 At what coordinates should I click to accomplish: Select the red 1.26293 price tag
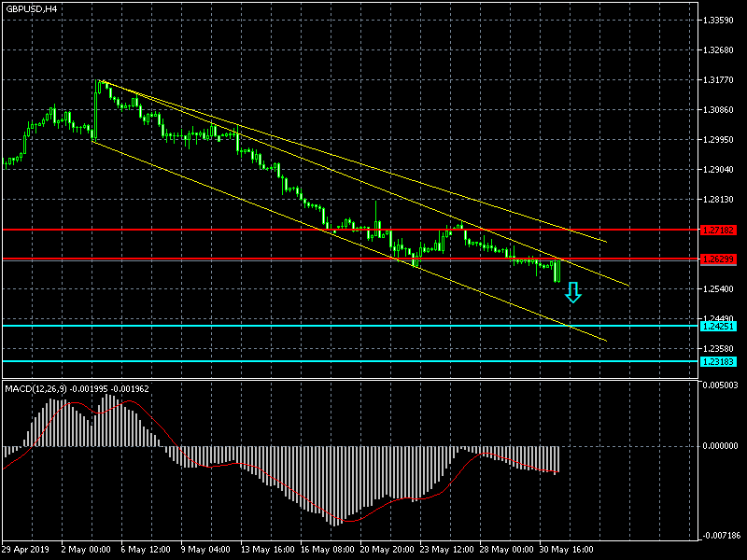pos(718,259)
